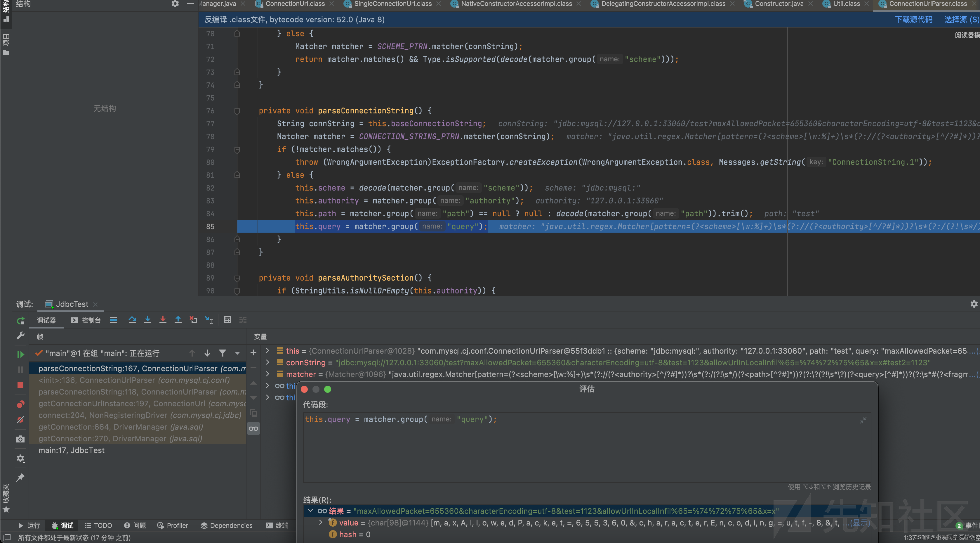The height and width of the screenshot is (543, 980).
Task: Select frame connect:204 NonRegisteringDriver
Action: 138,415
